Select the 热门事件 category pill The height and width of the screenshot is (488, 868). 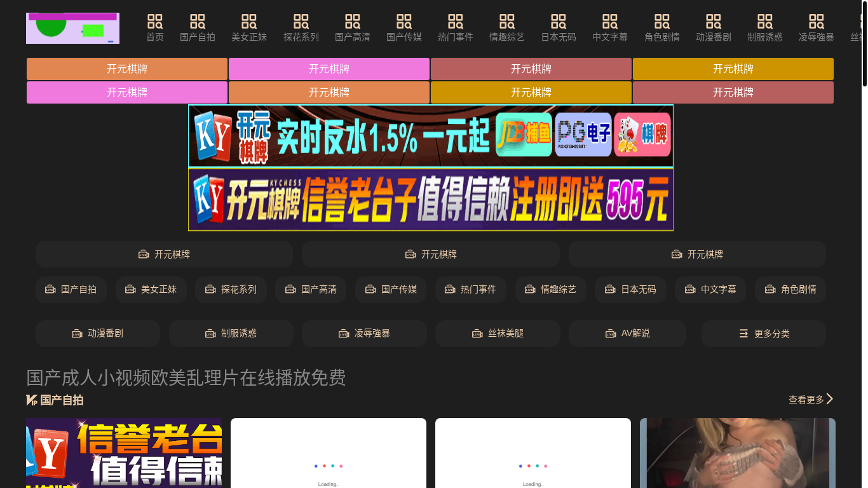pos(471,289)
